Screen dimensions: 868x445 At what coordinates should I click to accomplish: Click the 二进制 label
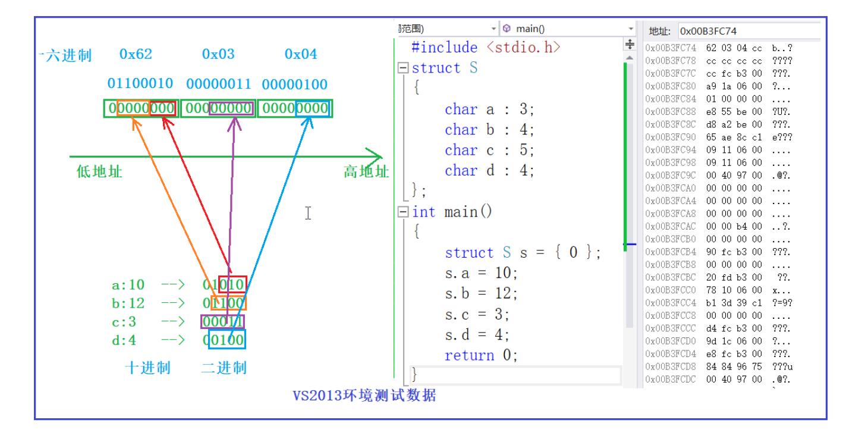point(224,368)
